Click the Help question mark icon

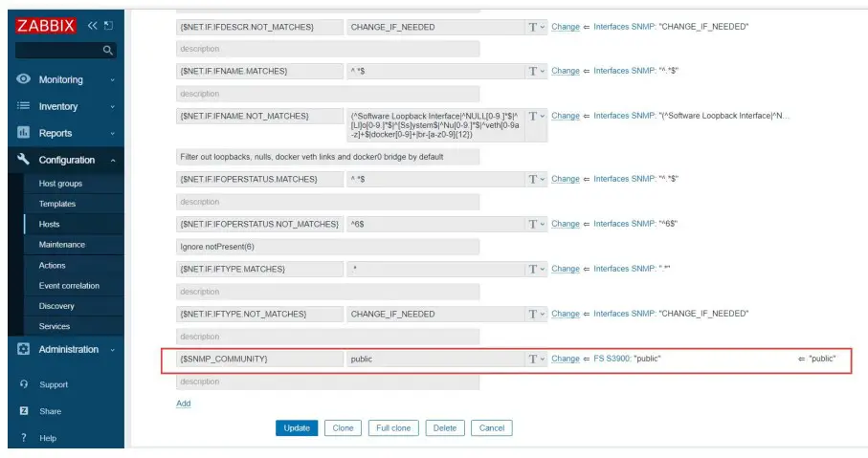pos(24,438)
